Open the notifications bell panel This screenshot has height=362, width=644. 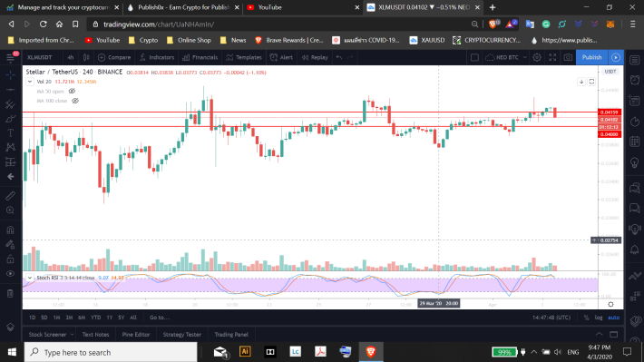click(x=635, y=249)
